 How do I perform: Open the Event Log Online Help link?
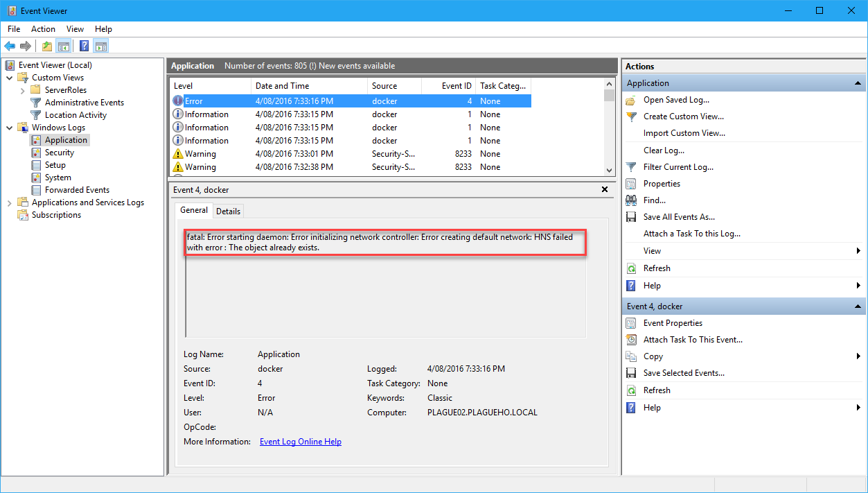(x=301, y=442)
